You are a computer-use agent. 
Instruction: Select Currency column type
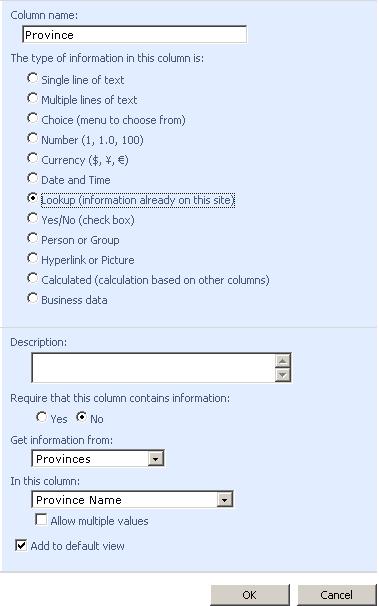point(32,158)
